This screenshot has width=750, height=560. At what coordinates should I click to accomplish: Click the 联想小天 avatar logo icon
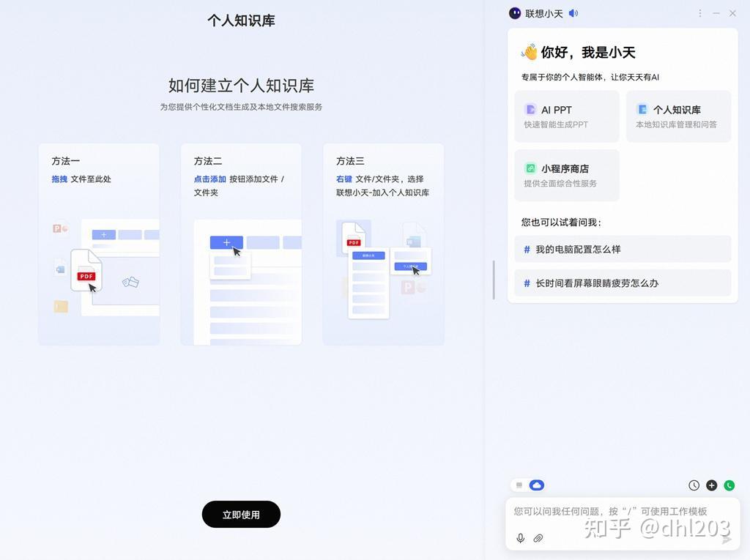coord(515,13)
